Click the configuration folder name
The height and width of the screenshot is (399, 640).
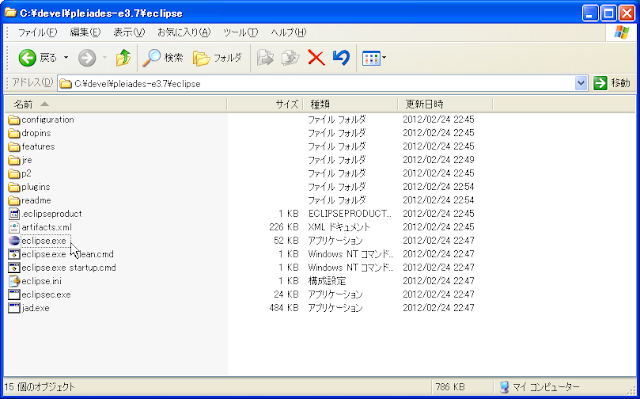[48, 120]
